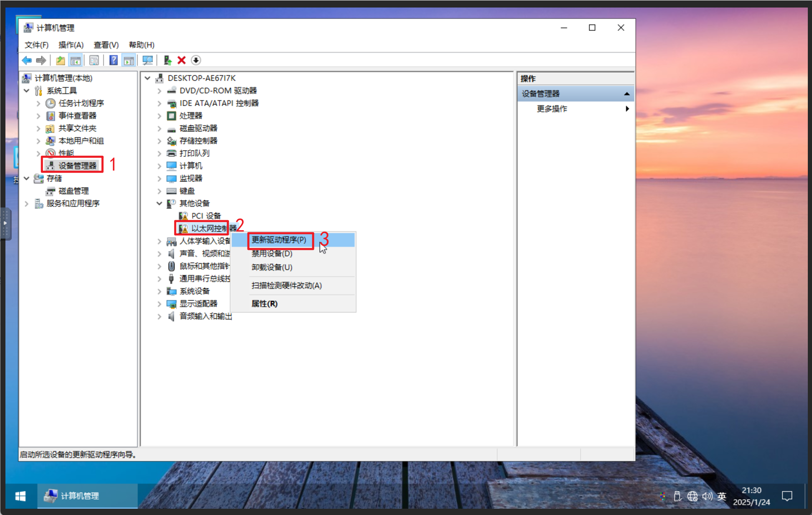Click the blue Help question-mark icon
The image size is (812, 515).
pyautogui.click(x=113, y=61)
